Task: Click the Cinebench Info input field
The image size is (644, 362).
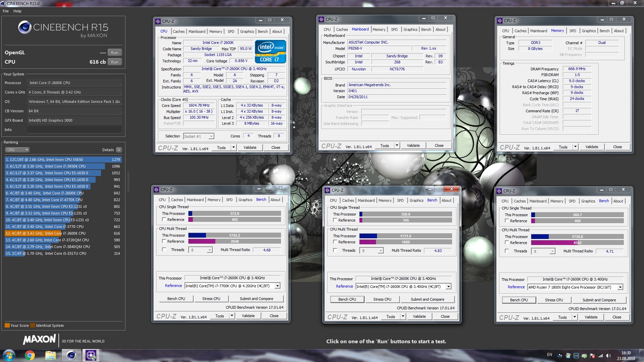Action: (x=74, y=130)
